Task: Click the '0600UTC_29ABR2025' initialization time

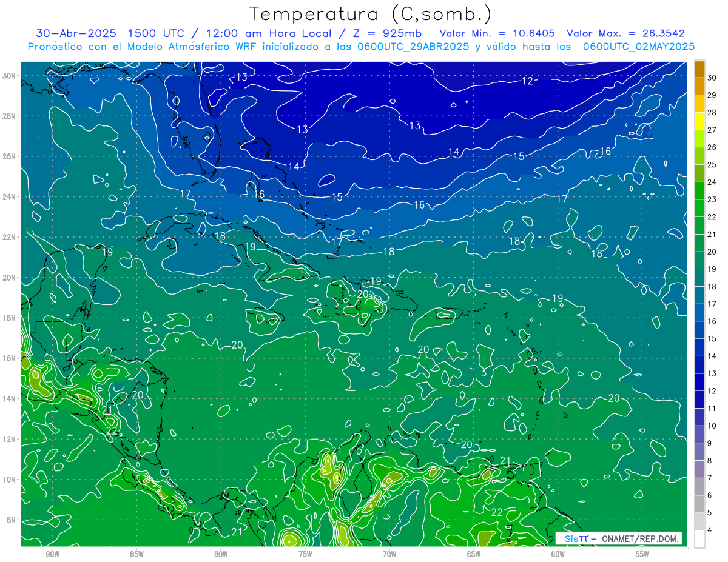Action: (x=414, y=47)
